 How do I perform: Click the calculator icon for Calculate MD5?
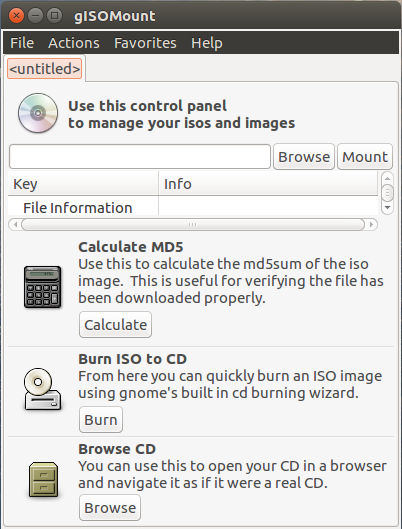42,287
